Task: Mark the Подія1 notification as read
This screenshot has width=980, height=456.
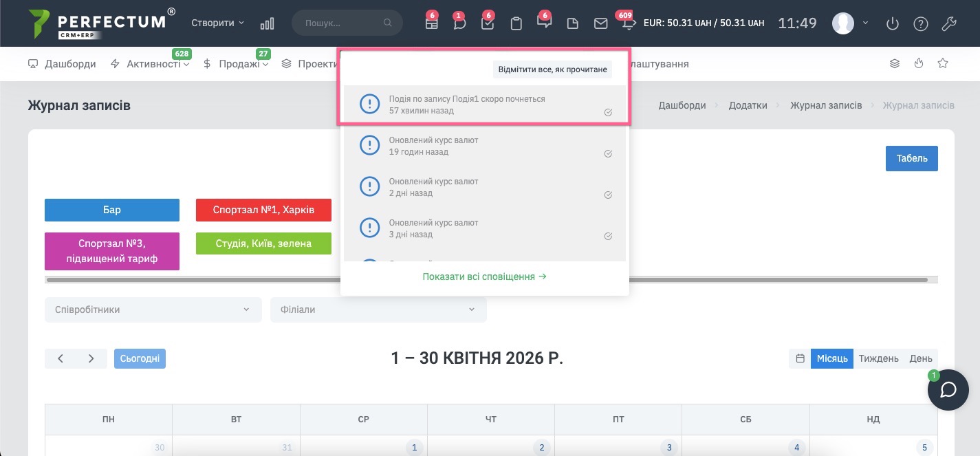Action: [x=608, y=112]
